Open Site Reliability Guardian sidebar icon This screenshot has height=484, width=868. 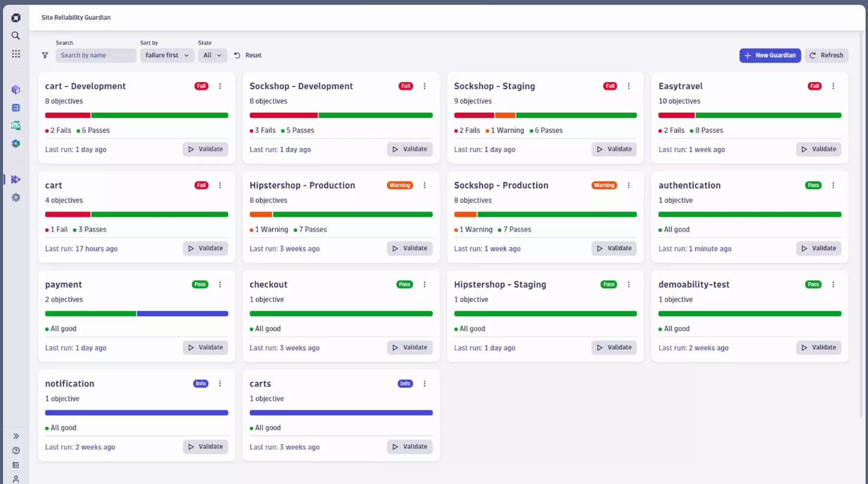pyautogui.click(x=16, y=179)
